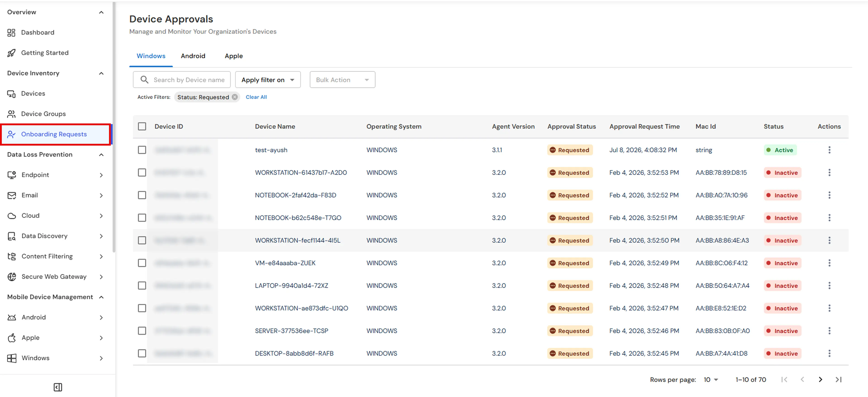Image resolution: width=868 pixels, height=397 pixels.
Task: Tick the select-all checkbox in table header
Action: pyautogui.click(x=142, y=126)
